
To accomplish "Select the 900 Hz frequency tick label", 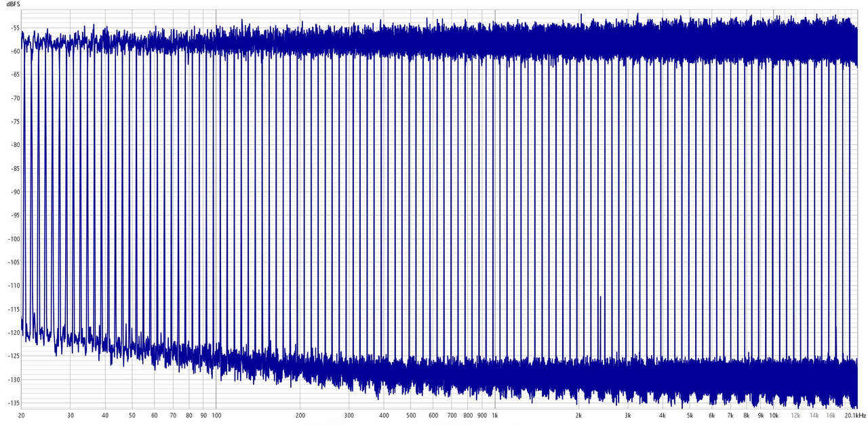I will pos(482,415).
